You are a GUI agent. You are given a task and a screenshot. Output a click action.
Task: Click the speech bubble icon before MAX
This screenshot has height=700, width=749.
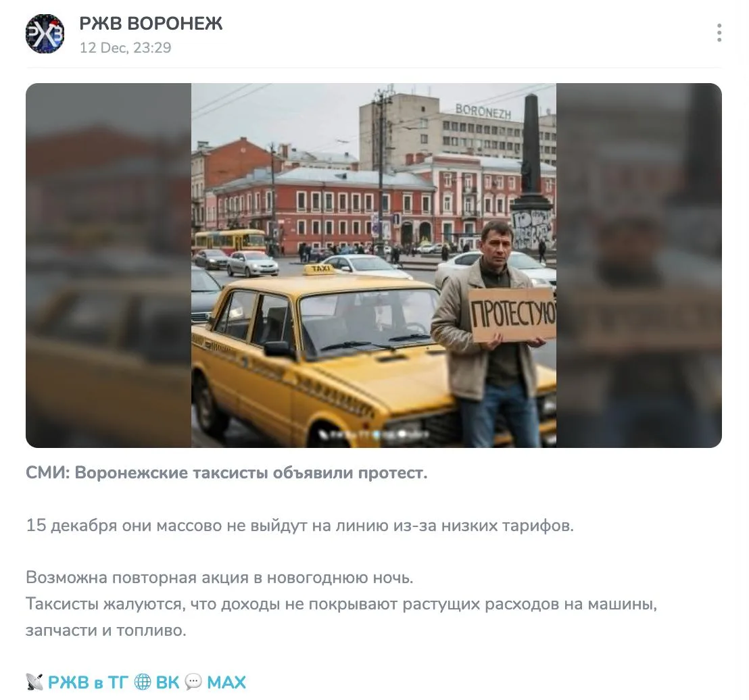coord(193,682)
